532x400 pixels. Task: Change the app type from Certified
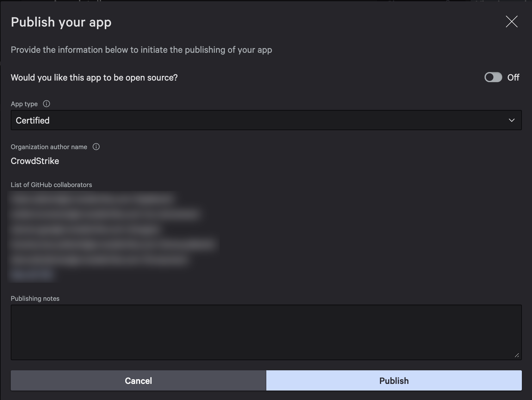266,120
